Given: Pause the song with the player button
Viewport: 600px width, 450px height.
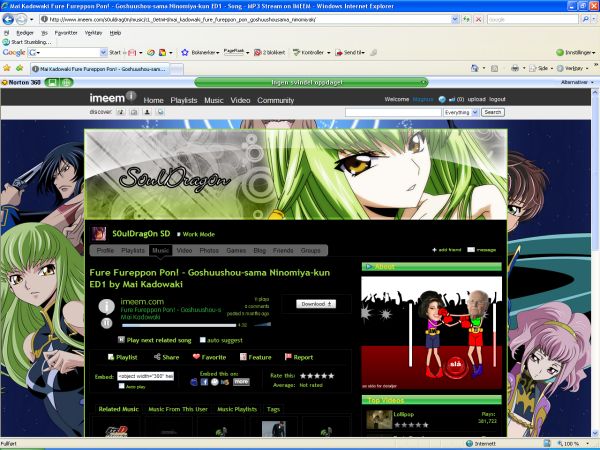Looking at the screenshot, I should pyautogui.click(x=106, y=323).
